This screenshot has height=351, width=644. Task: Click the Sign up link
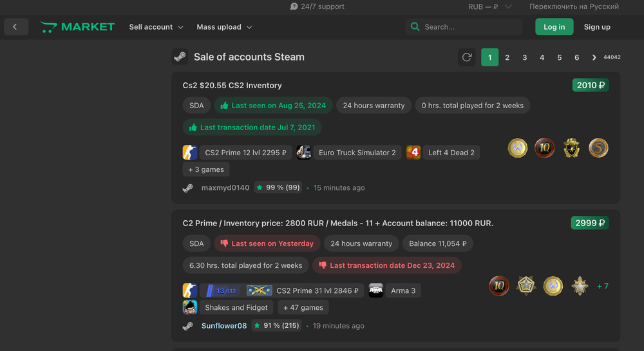pos(597,27)
